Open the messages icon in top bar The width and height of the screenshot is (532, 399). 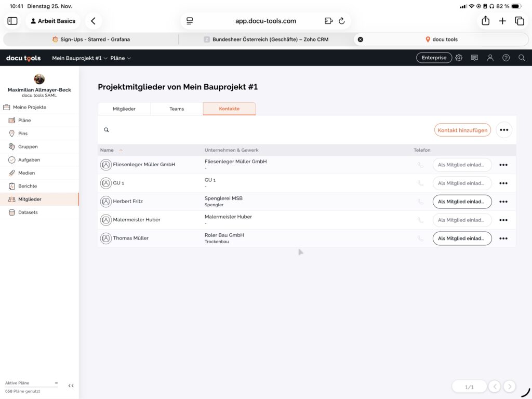click(474, 58)
